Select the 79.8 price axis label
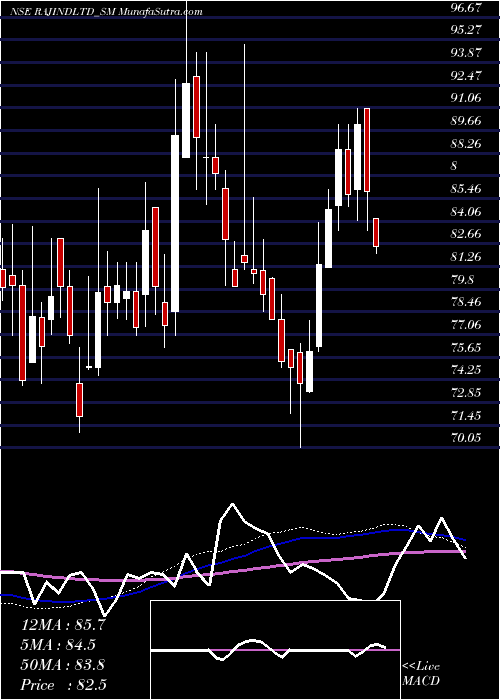The width and height of the screenshot is (500, 700). point(463,279)
